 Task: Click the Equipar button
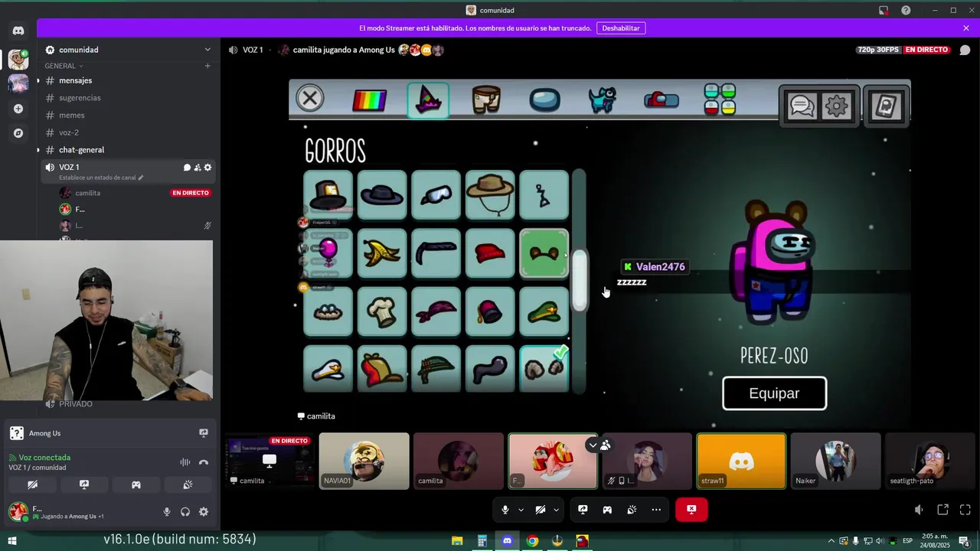click(774, 393)
